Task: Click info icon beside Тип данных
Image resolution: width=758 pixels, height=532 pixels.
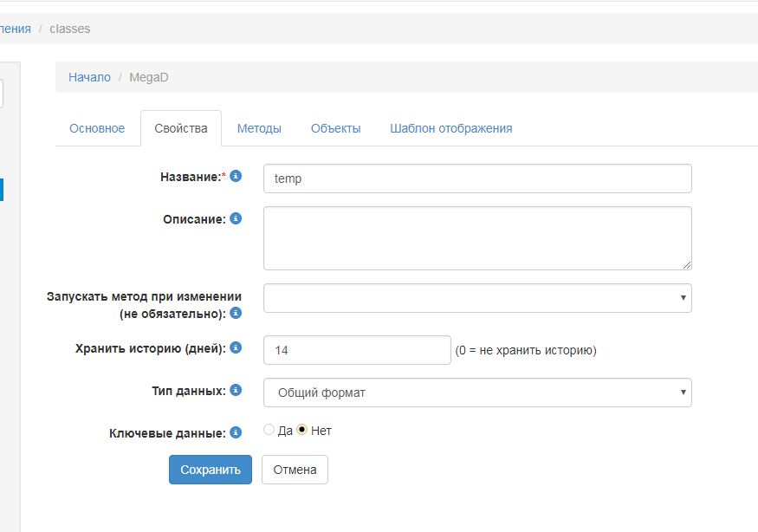Action: tap(236, 391)
